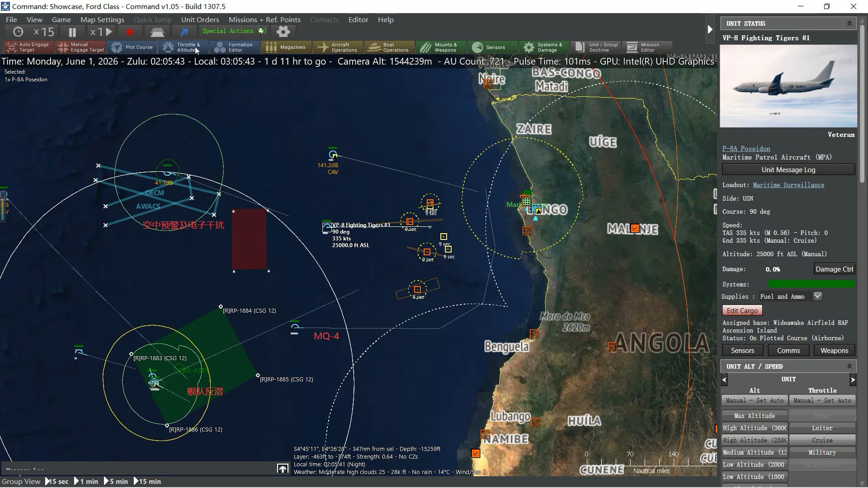This screenshot has height=488, width=868.
Task: Click the red record button
Action: pos(130,32)
